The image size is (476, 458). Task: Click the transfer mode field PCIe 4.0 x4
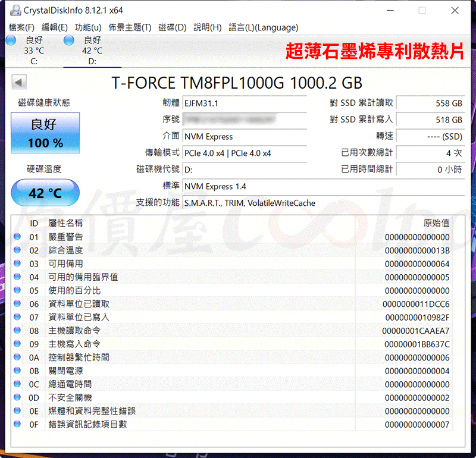245,153
